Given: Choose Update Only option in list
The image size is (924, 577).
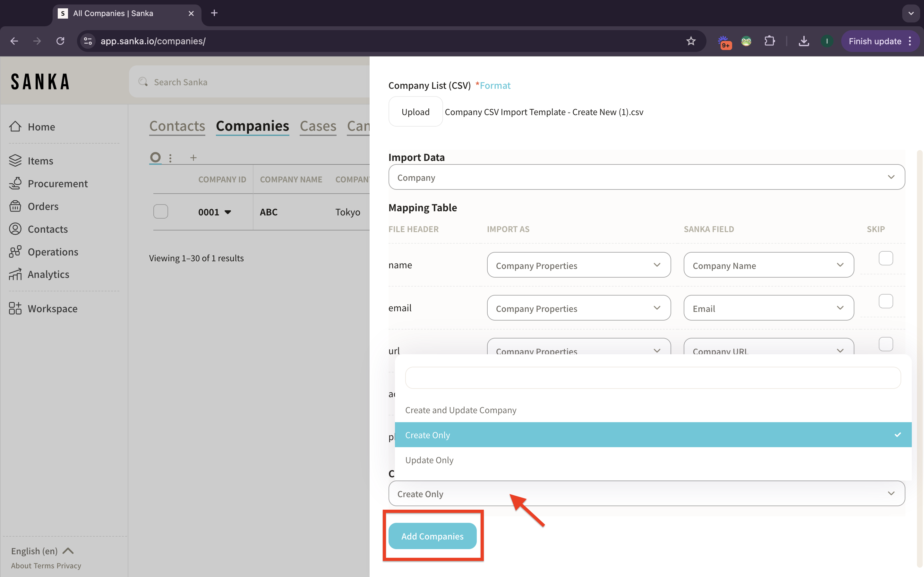Looking at the screenshot, I should (430, 460).
